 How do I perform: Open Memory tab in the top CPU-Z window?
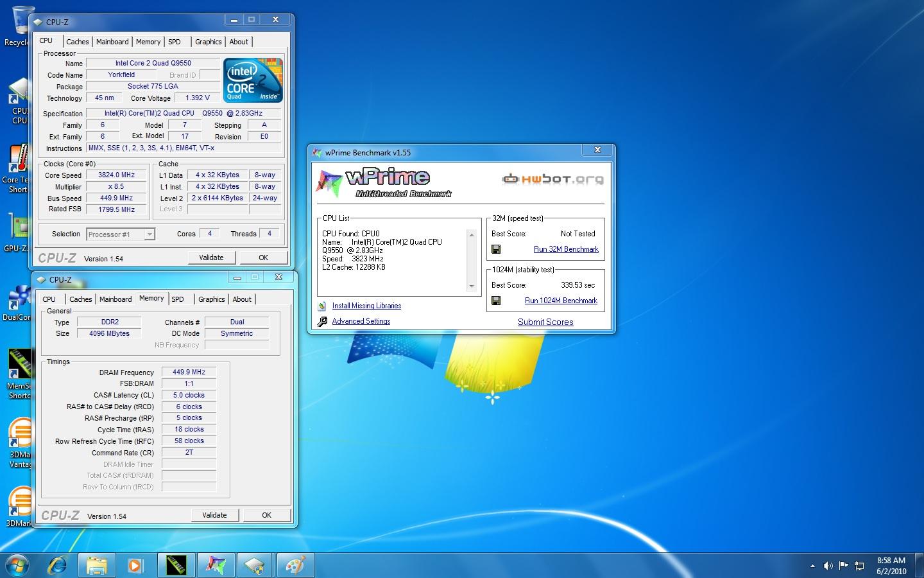pyautogui.click(x=148, y=42)
